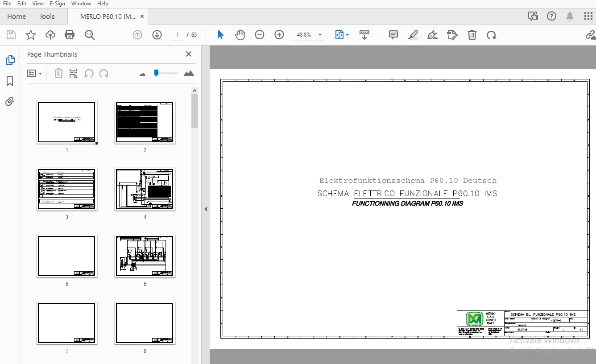Open the Edit menu
596x364 pixels.
pos(22,4)
